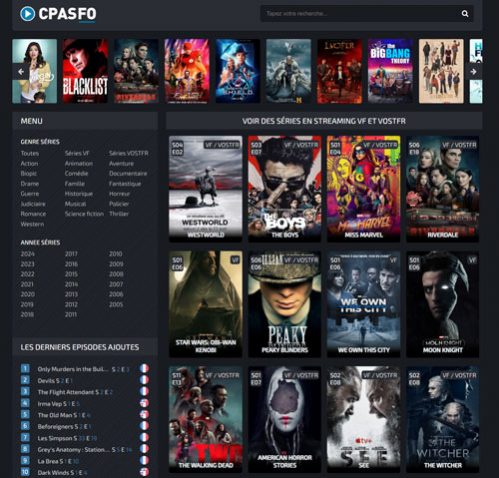Open the See series card

point(364,419)
